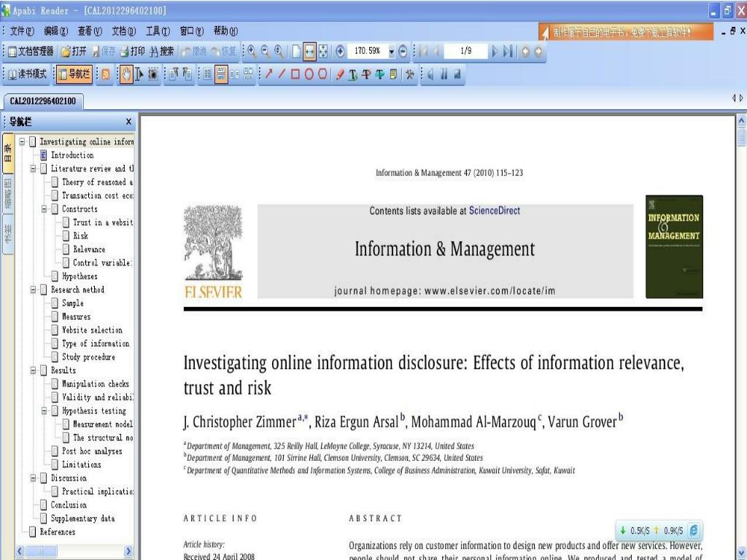
Task: Select the red line drawing tool
Action: 282,74
